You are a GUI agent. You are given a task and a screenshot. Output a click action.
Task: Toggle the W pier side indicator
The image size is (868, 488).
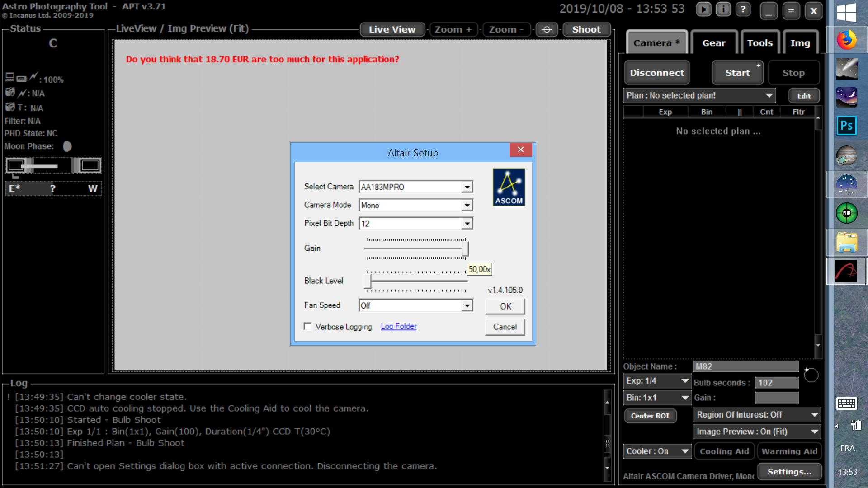[x=93, y=188]
